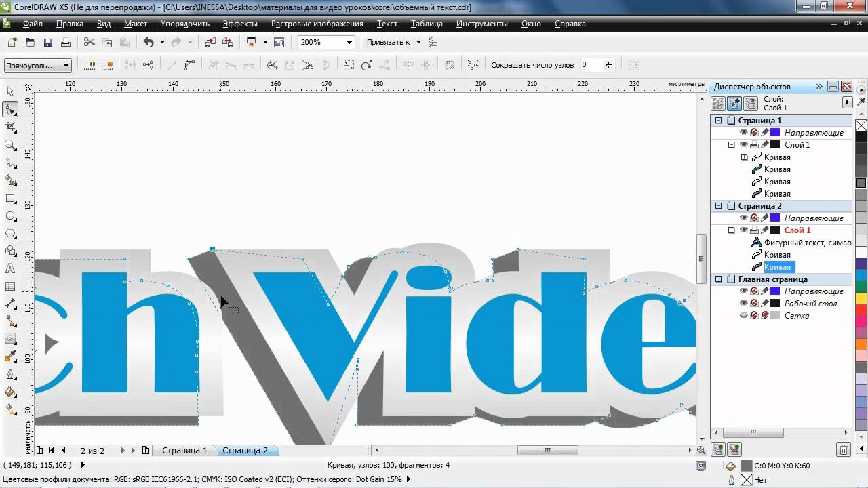
Task: Pick the orange swatch in color palette
Action: 861,344
